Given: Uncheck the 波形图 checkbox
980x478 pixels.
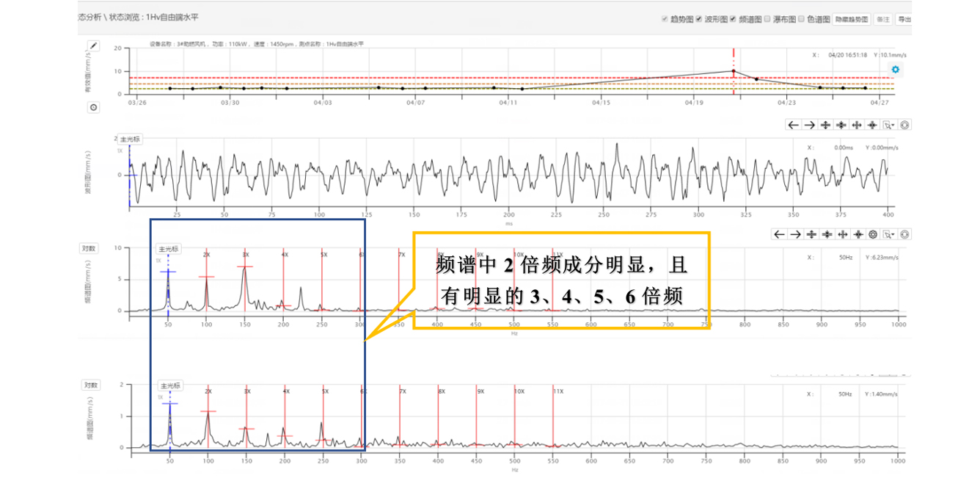Looking at the screenshot, I should pyautogui.click(x=699, y=19).
